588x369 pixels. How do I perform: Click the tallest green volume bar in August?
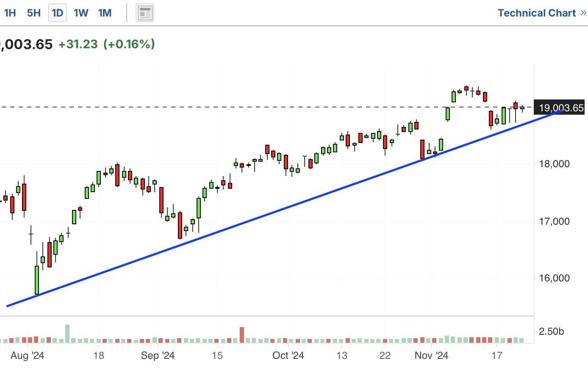click(67, 333)
